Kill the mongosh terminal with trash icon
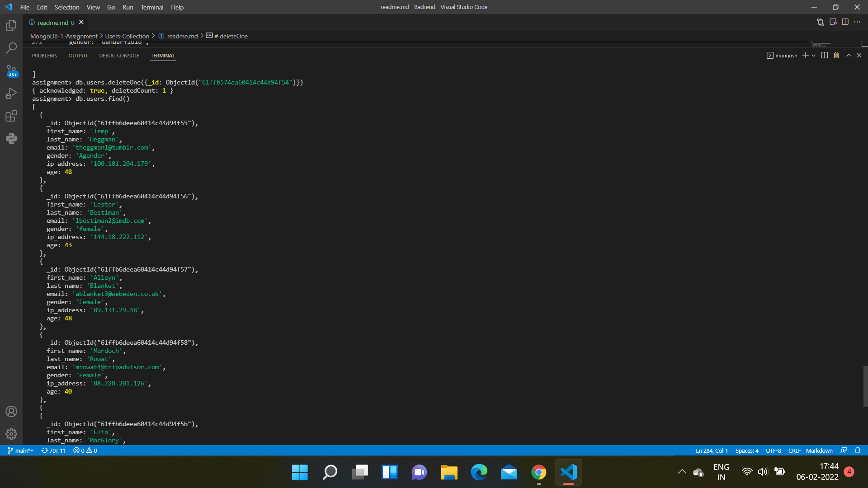868x488 pixels. click(835, 55)
